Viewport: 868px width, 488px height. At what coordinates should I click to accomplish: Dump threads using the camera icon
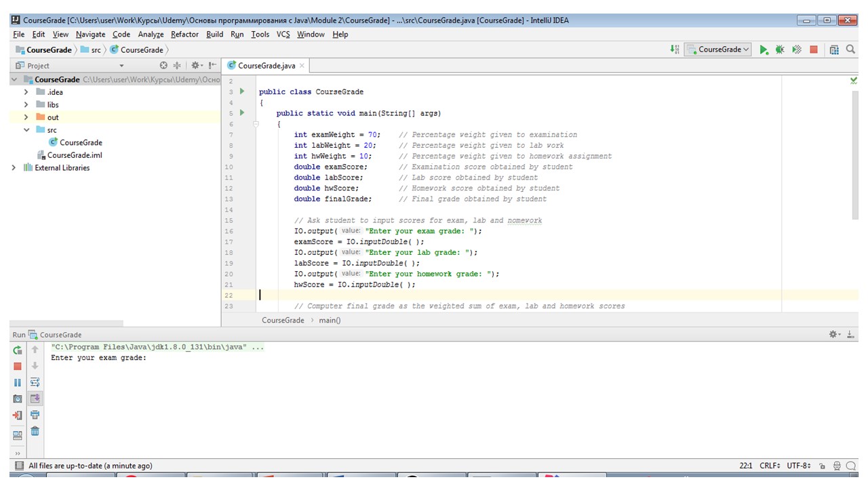(18, 399)
